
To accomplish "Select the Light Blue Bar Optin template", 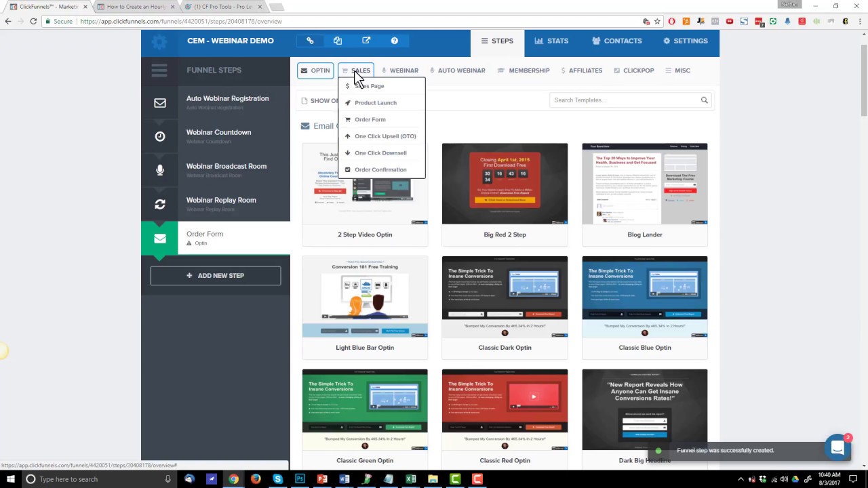I will [x=365, y=307].
